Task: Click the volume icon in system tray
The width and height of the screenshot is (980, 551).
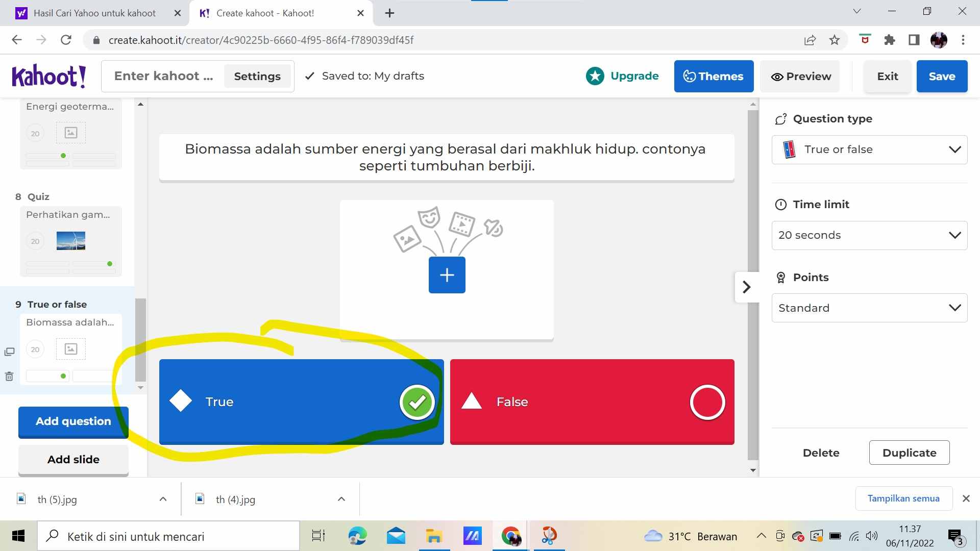Action: (872, 536)
